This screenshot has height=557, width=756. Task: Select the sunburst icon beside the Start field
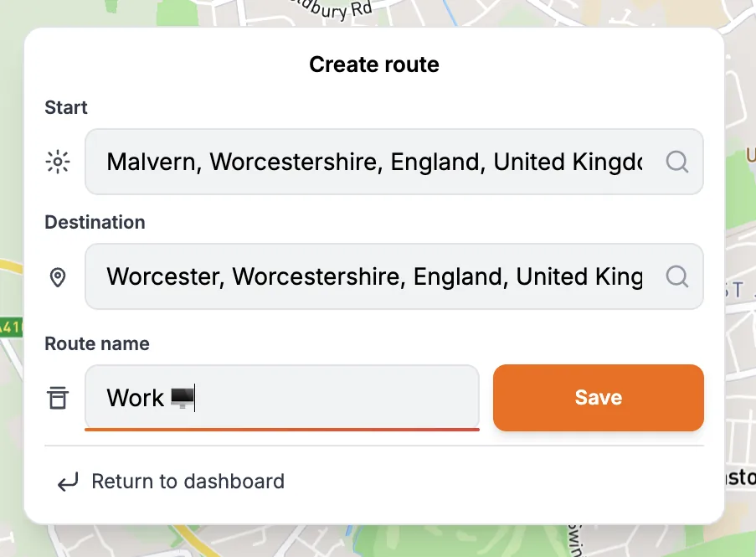coord(57,162)
